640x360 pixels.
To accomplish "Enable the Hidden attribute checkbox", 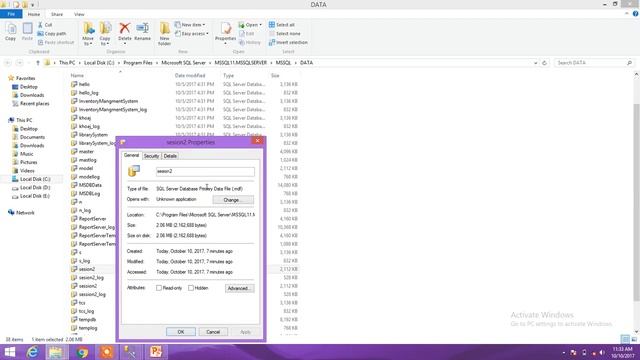I will coord(191,288).
